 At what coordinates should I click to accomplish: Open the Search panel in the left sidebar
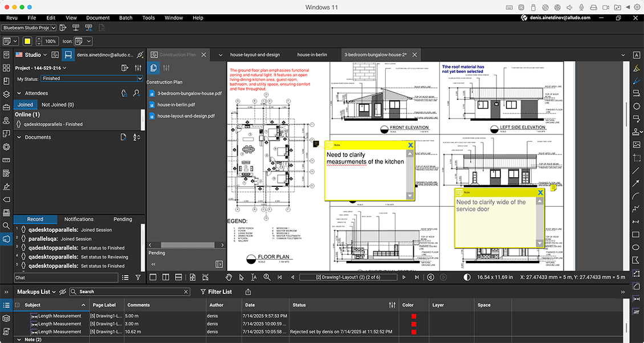(x=6, y=226)
